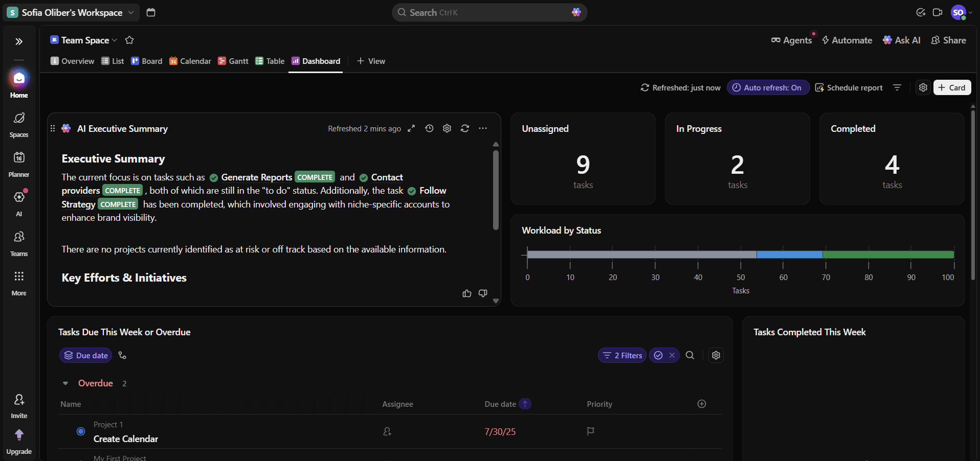Toggle the closed tasks filter checkmark
This screenshot has height=461, width=980.
click(658, 355)
